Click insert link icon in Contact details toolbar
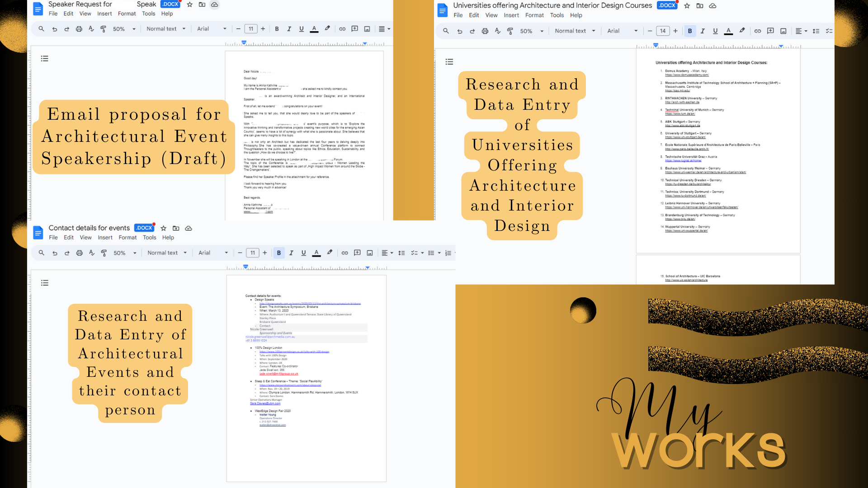 point(344,253)
